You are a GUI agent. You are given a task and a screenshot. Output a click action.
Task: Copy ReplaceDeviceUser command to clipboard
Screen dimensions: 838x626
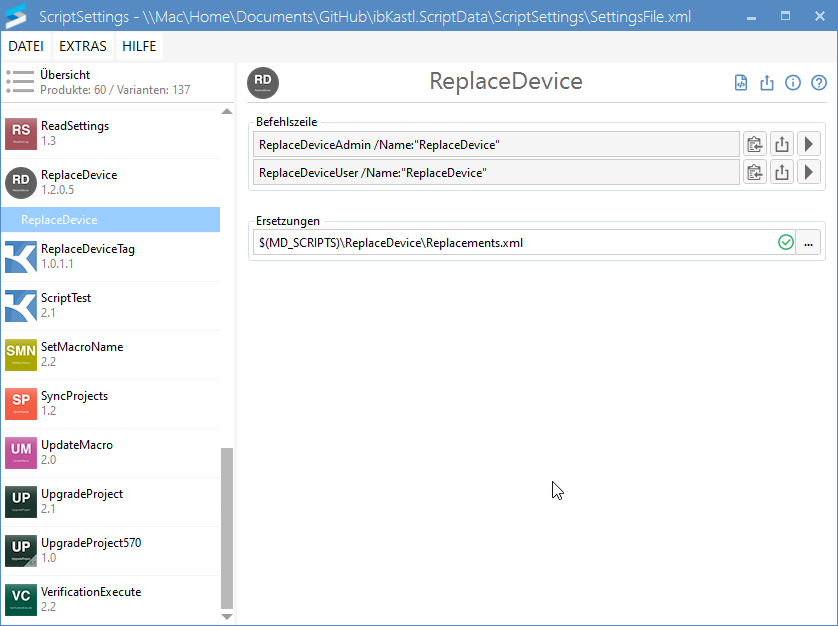[754, 173]
